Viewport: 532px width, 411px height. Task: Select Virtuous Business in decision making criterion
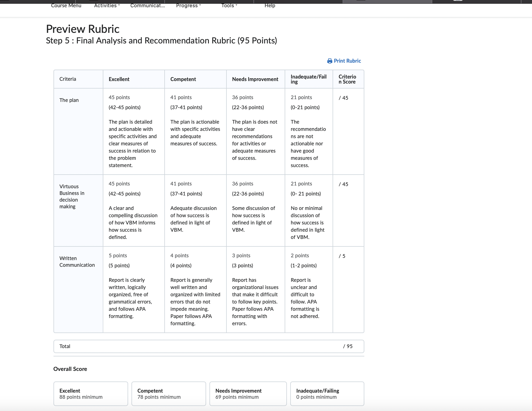tap(72, 197)
